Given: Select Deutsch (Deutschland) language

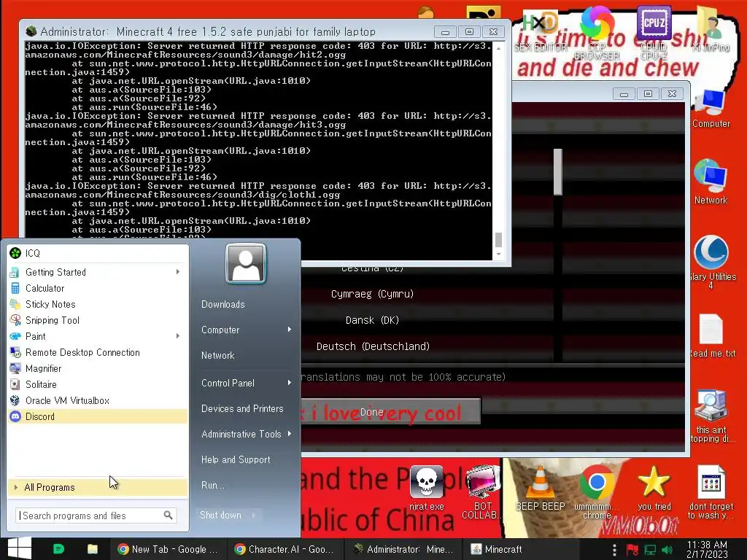Looking at the screenshot, I should point(373,346).
